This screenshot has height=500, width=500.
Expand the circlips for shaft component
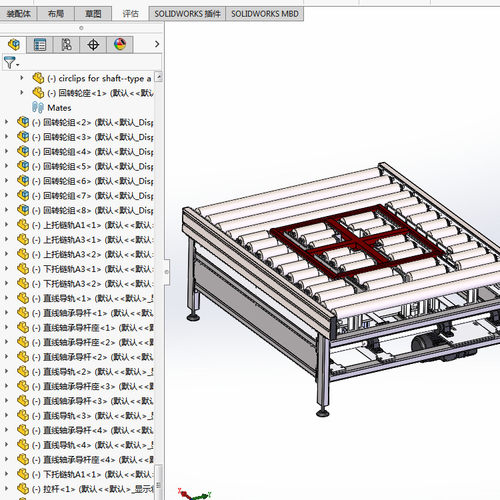[22, 78]
